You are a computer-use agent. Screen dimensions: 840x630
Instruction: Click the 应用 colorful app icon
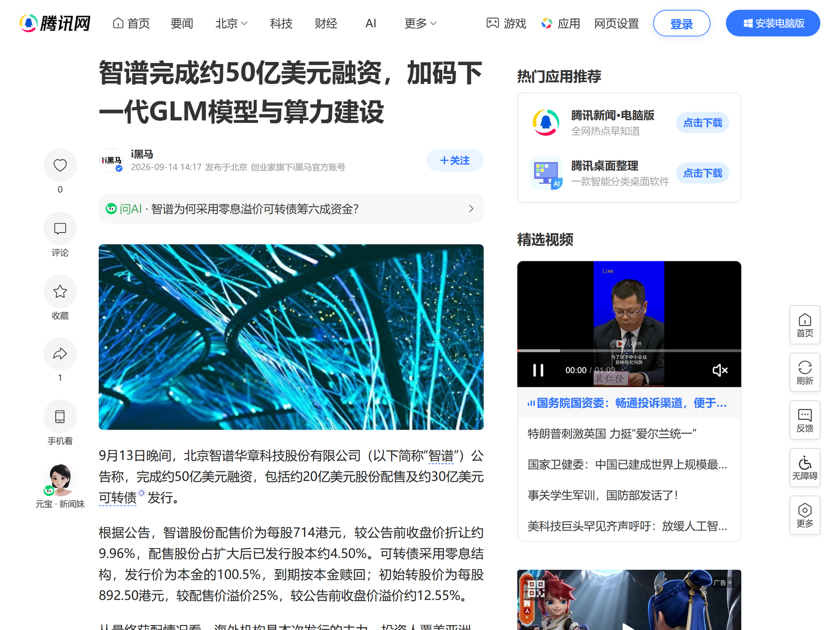point(547,23)
